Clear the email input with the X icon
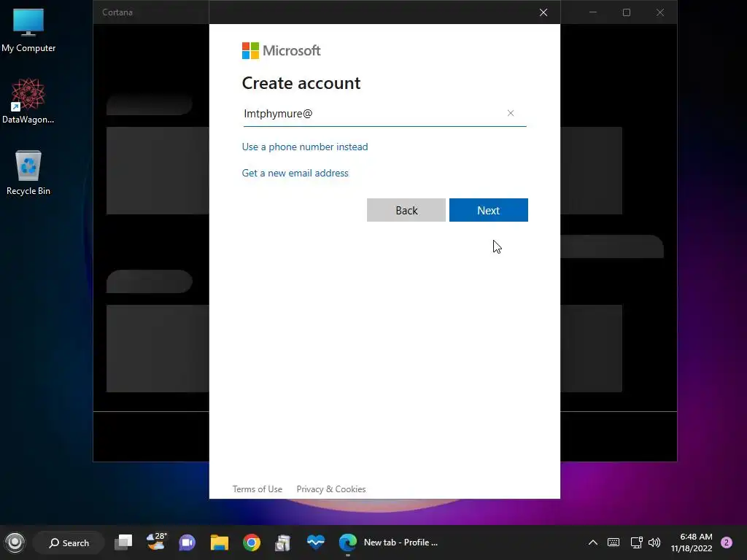The image size is (747, 560). [x=510, y=113]
